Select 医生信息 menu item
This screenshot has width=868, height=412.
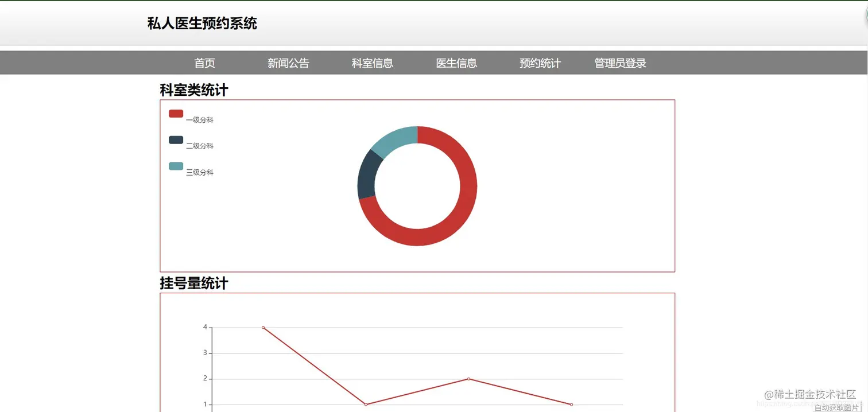point(456,63)
